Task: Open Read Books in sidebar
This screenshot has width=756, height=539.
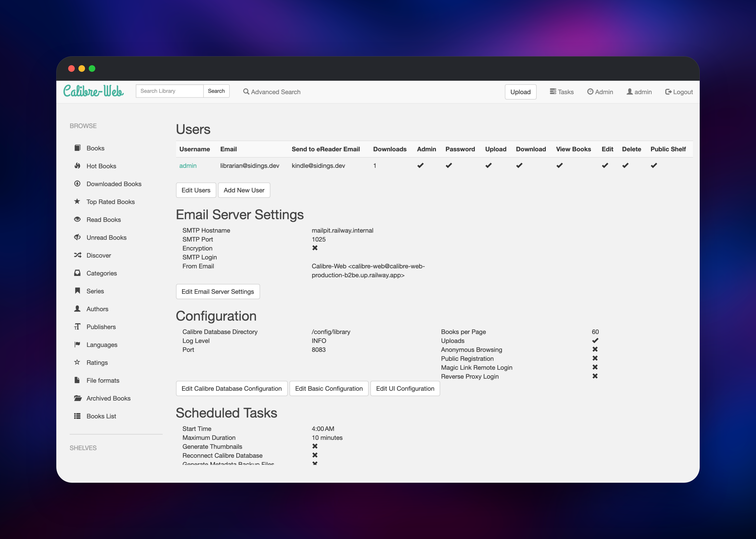Action: pyautogui.click(x=104, y=220)
